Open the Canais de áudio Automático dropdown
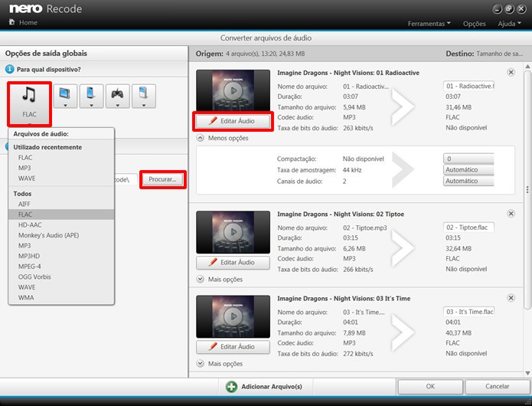Screen dimensions: 532x406 (468, 181)
